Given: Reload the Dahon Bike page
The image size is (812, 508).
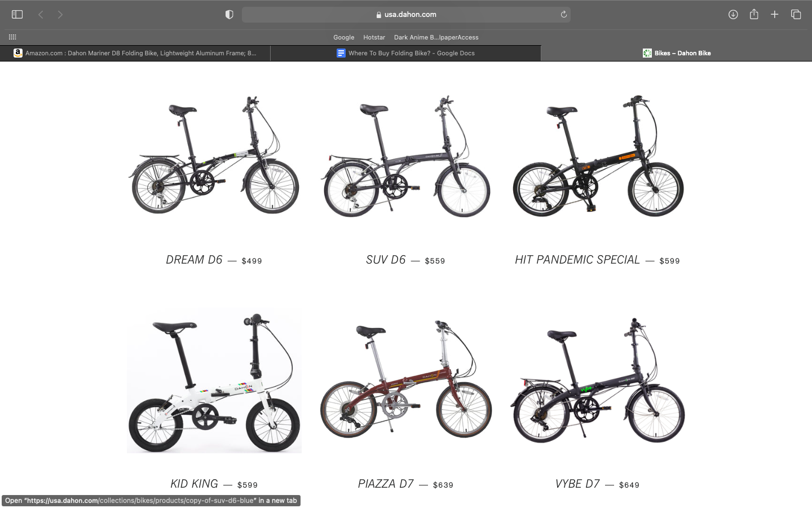Looking at the screenshot, I should click(x=563, y=14).
